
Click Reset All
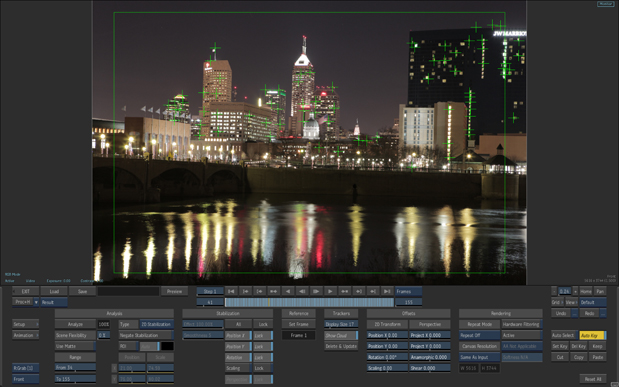click(593, 379)
